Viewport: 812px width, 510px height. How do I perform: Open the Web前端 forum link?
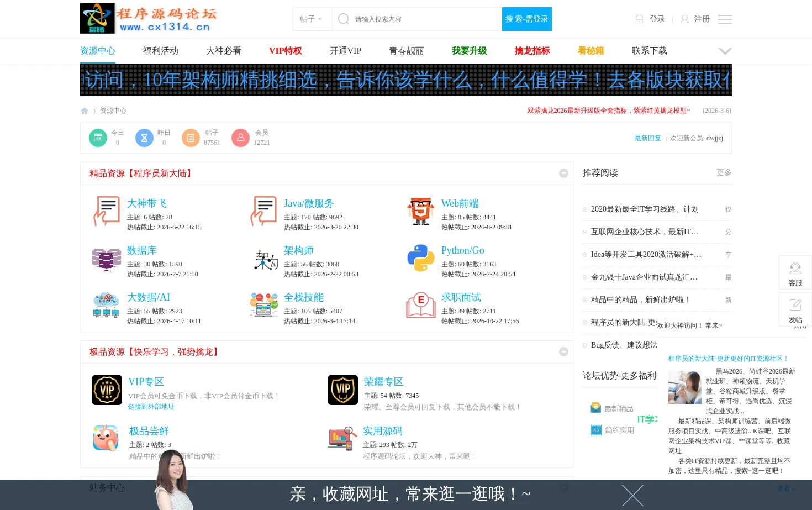point(460,203)
